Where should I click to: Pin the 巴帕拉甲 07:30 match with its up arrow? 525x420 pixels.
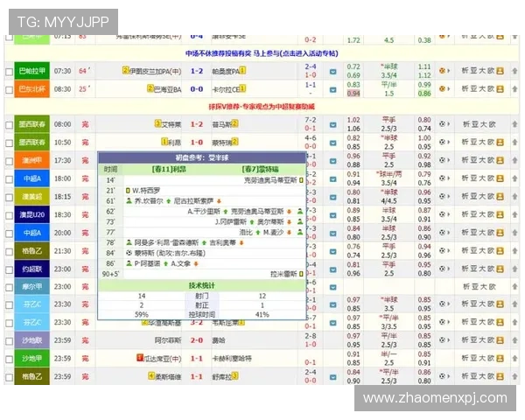pyautogui.click(x=514, y=71)
